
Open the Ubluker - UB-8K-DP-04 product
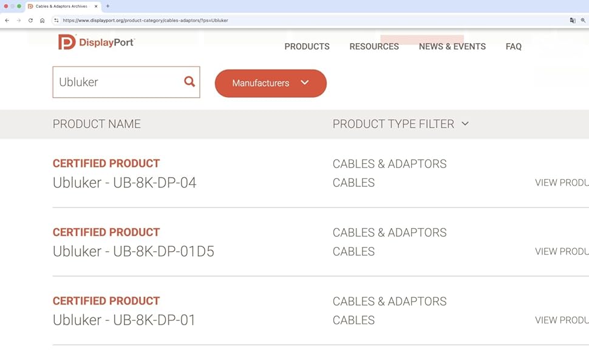coord(124,183)
